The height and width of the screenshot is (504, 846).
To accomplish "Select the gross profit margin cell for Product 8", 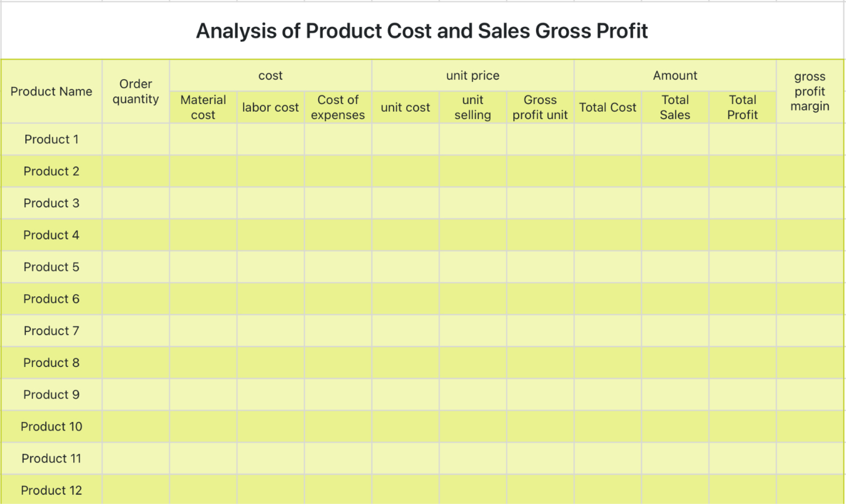I will click(810, 363).
